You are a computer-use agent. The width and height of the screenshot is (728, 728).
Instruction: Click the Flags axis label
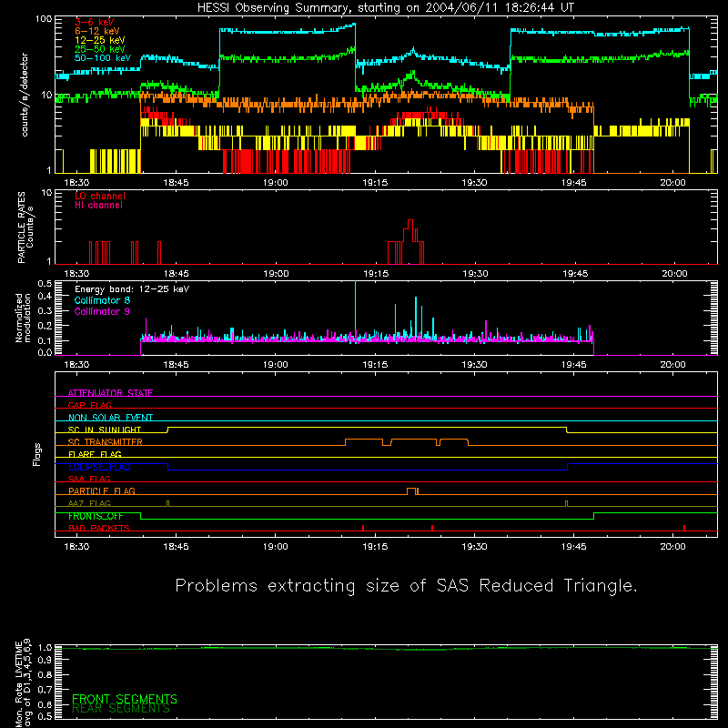point(37,454)
